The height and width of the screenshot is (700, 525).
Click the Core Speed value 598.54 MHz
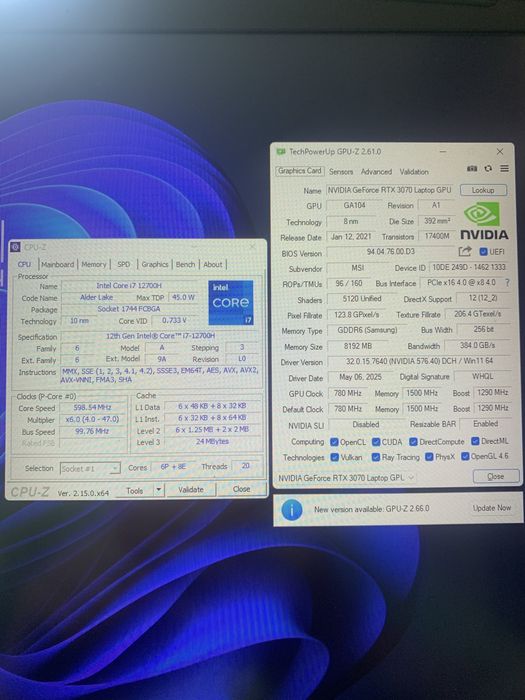pos(92,407)
